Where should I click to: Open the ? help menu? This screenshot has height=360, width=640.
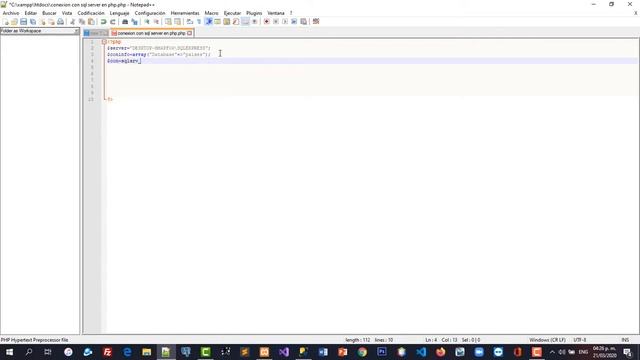291,13
